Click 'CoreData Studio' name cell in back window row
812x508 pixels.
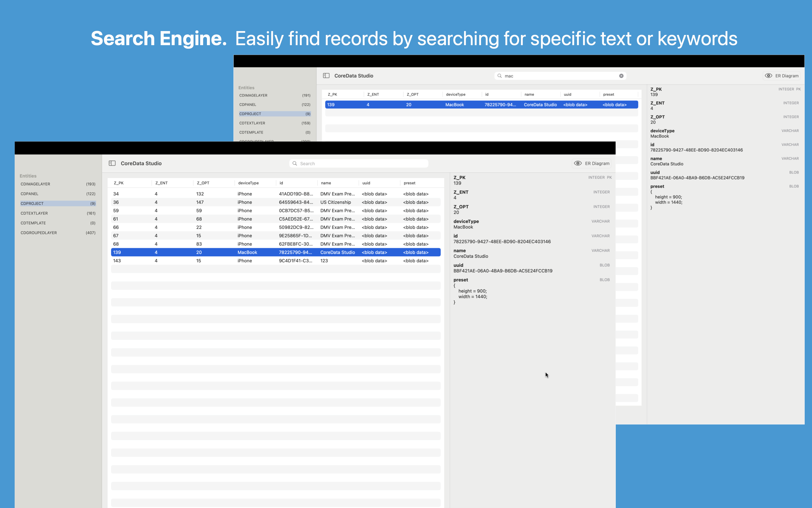(x=540, y=105)
